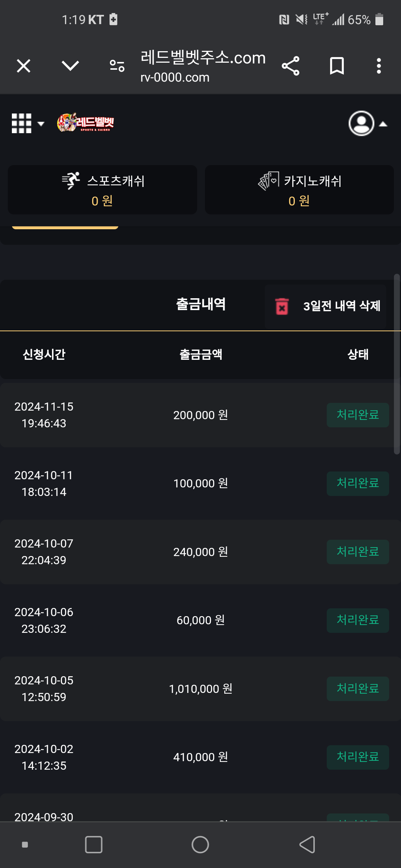The image size is (401, 868).
Task: Click 처리완료 status for 1,010,000 원
Action: [x=358, y=689]
